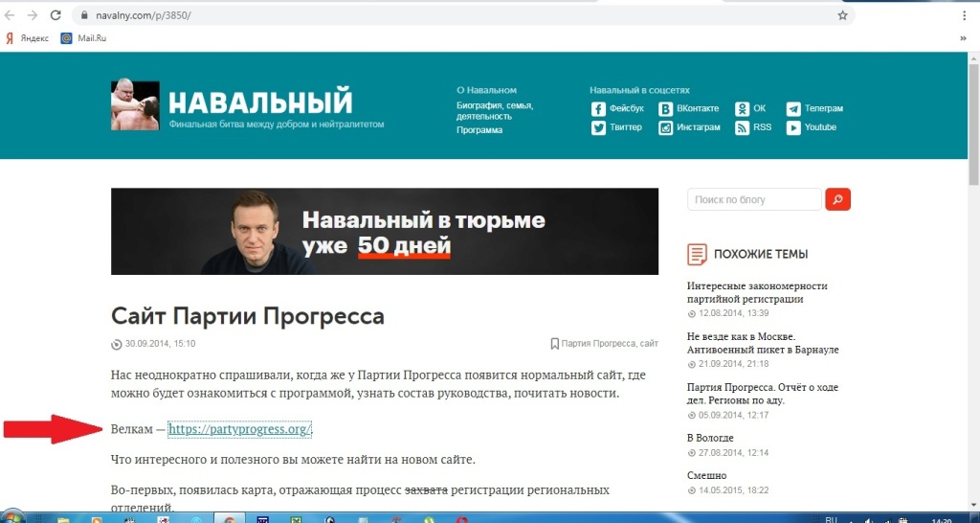Expand the hidden bookmarks overflow chevron

pos(963,38)
